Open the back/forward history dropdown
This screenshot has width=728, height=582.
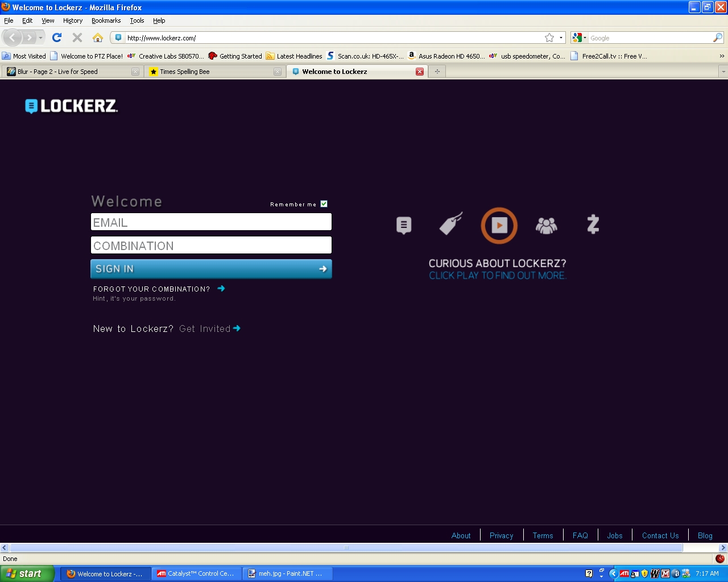tap(40, 38)
